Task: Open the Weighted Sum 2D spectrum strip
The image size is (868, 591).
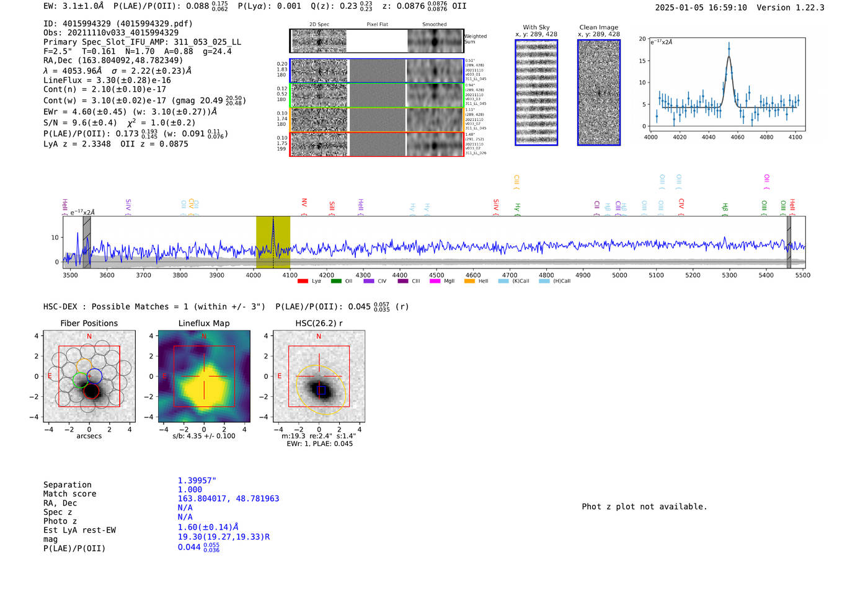Action: [x=376, y=41]
